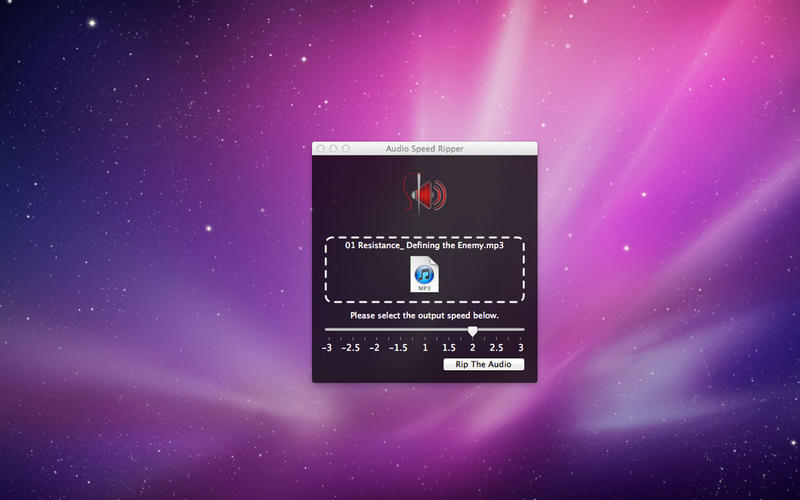Screen dimensions: 800x500
Task: Set output speed to 2.5 on slider
Action: (497, 331)
